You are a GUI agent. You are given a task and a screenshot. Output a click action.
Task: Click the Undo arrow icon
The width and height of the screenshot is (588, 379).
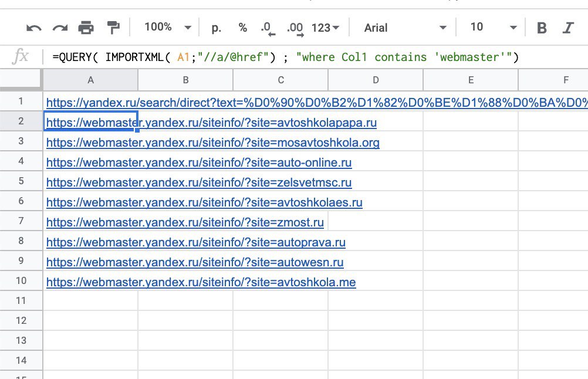pyautogui.click(x=34, y=28)
